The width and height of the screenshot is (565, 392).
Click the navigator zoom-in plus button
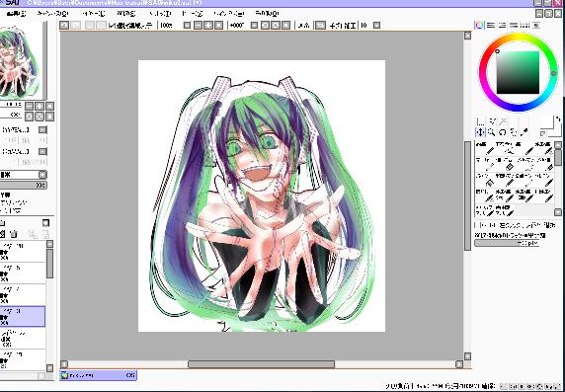pyautogui.click(x=40, y=106)
